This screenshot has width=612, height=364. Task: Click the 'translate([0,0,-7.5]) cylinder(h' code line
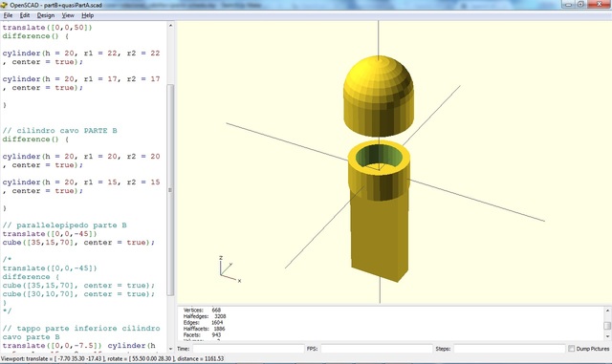point(79,345)
